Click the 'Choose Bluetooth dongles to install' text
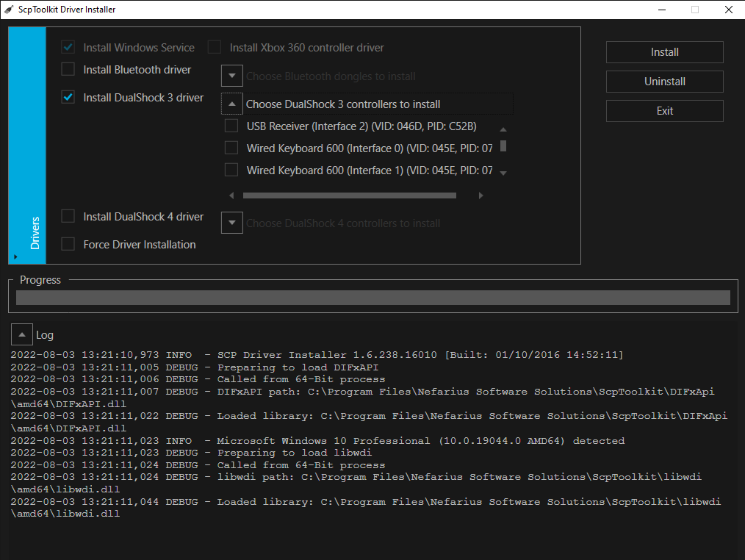The image size is (745, 560). point(331,76)
